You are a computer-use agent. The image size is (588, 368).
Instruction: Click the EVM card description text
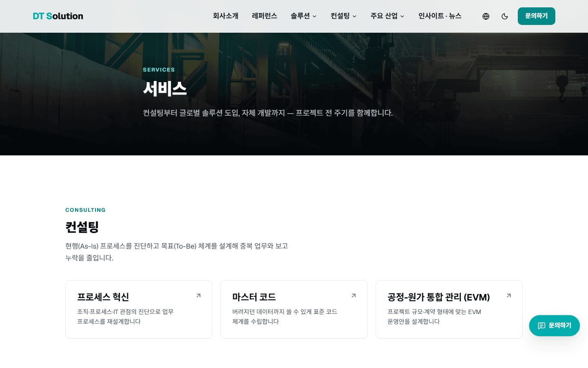[434, 316]
